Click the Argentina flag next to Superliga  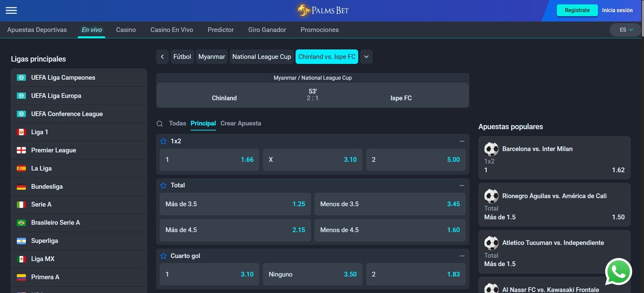pos(21,241)
